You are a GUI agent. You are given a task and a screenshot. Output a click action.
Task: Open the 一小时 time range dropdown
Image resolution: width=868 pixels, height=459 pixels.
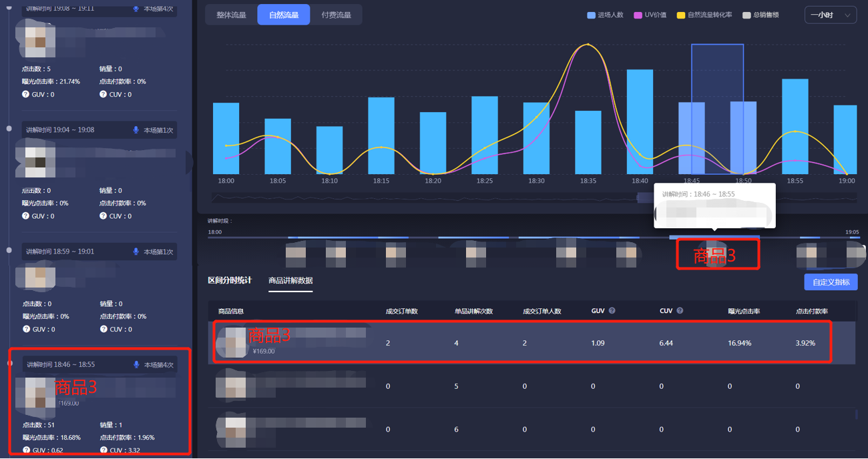[x=831, y=15]
